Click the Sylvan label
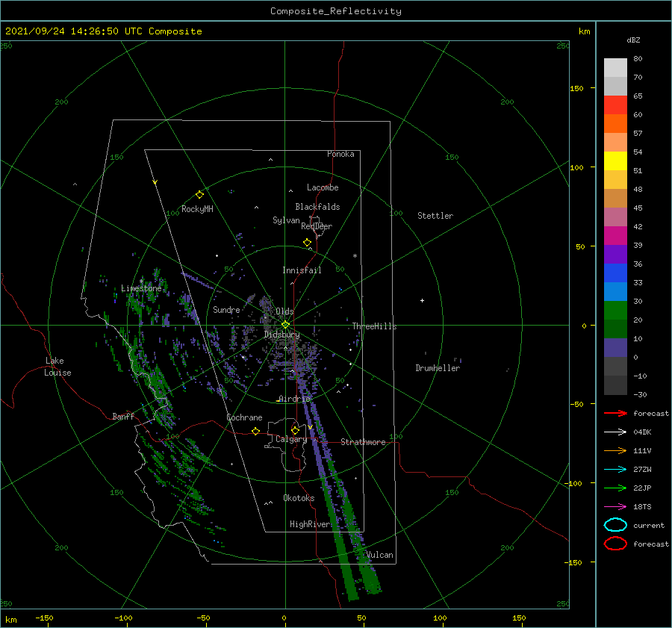The image size is (672, 628). 286,220
